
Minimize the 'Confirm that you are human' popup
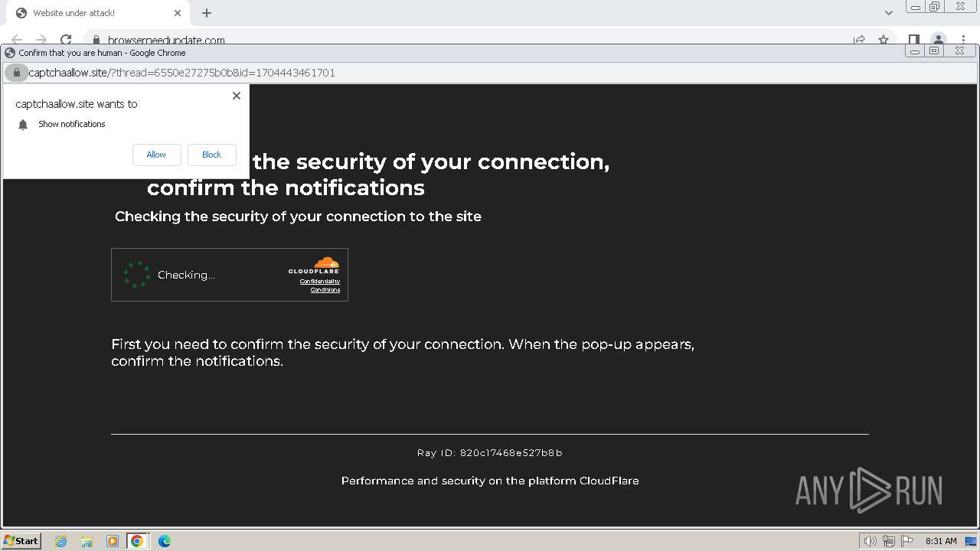click(914, 52)
